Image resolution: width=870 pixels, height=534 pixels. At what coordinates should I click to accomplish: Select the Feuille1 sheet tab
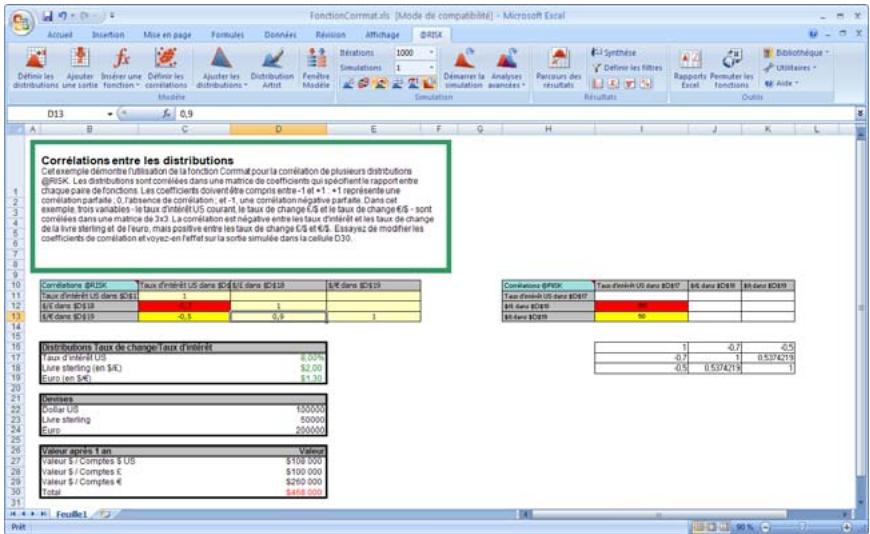point(70,512)
